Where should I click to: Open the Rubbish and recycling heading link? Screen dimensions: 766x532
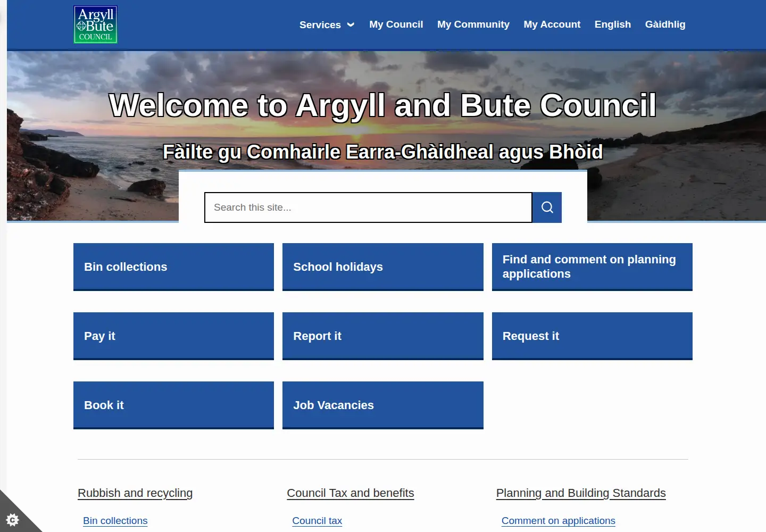tap(135, 493)
